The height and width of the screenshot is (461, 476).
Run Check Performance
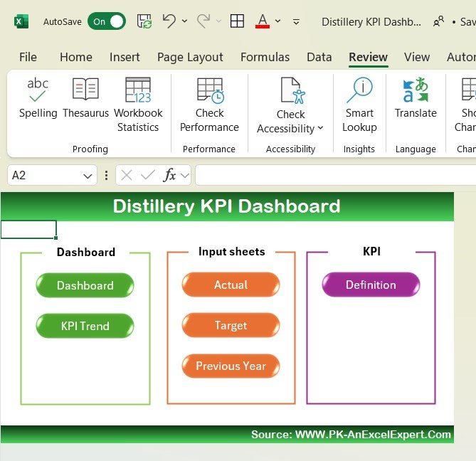(x=209, y=105)
